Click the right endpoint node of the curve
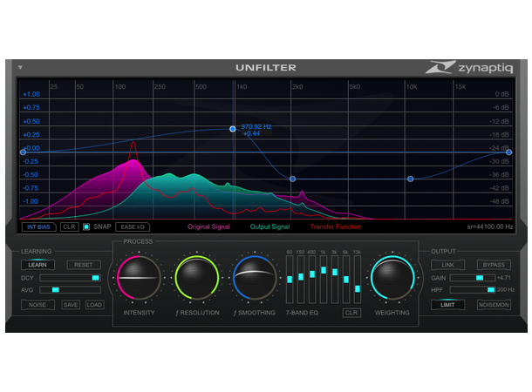Viewport: 532px width, 392px height. (x=509, y=152)
